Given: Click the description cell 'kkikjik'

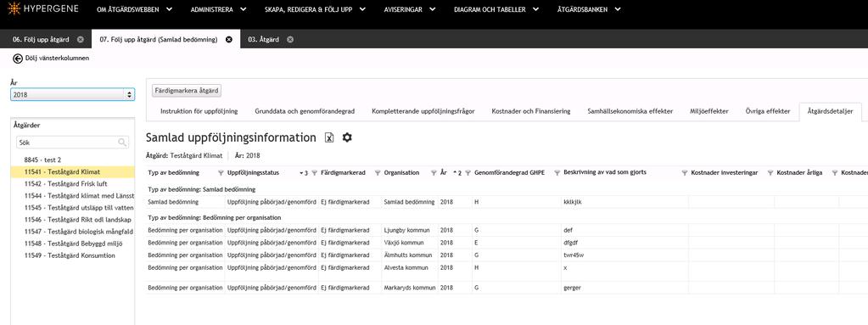Looking at the screenshot, I should (573, 202).
